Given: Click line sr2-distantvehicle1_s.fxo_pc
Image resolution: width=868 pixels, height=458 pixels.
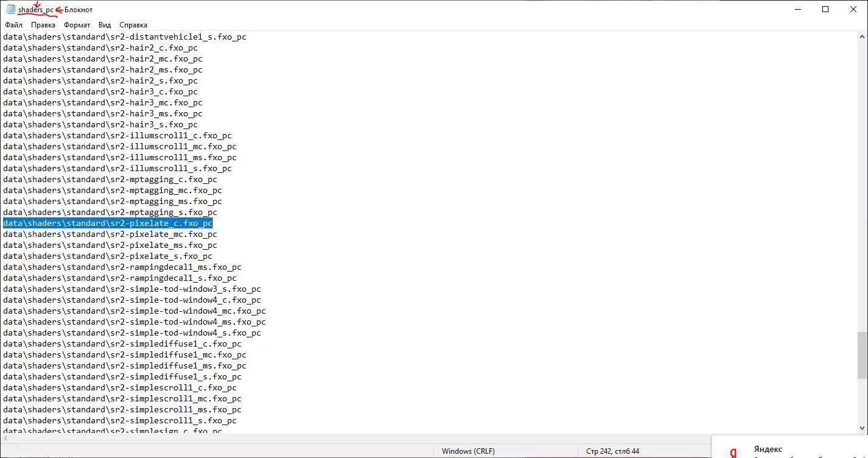Looking at the screenshot, I should coord(125,37).
